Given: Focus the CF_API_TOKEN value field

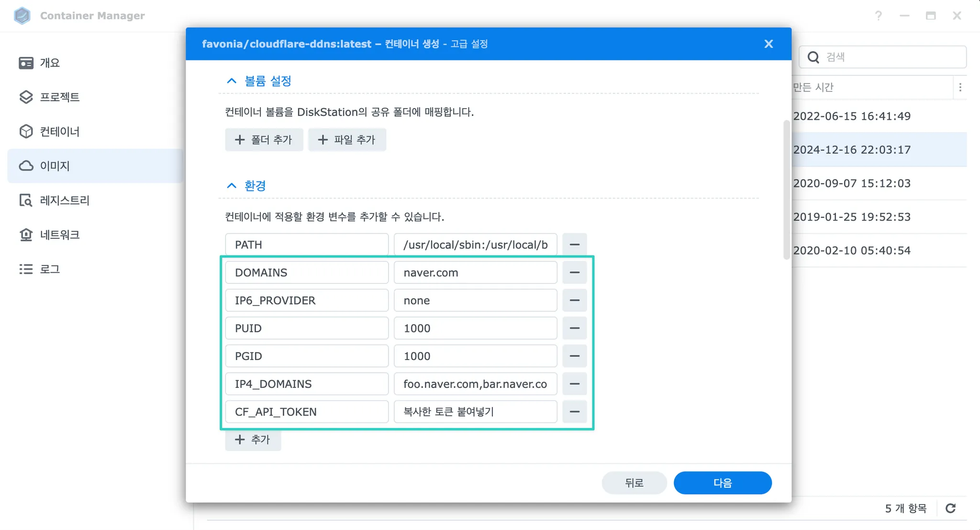Looking at the screenshot, I should [475, 412].
